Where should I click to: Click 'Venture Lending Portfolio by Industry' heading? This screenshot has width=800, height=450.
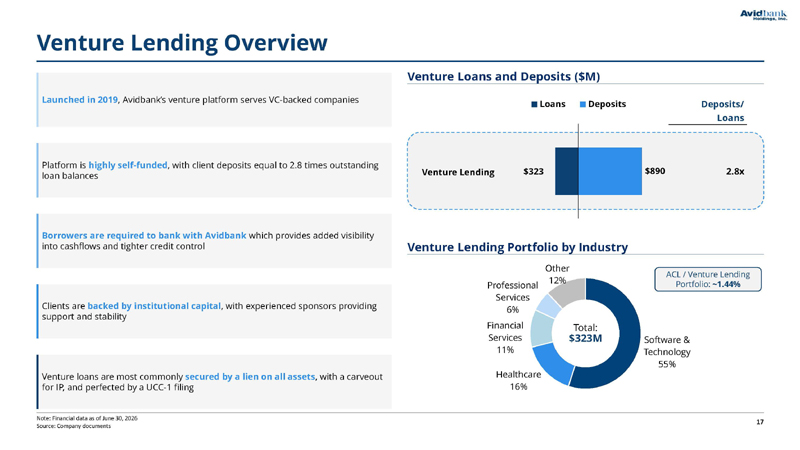517,247
